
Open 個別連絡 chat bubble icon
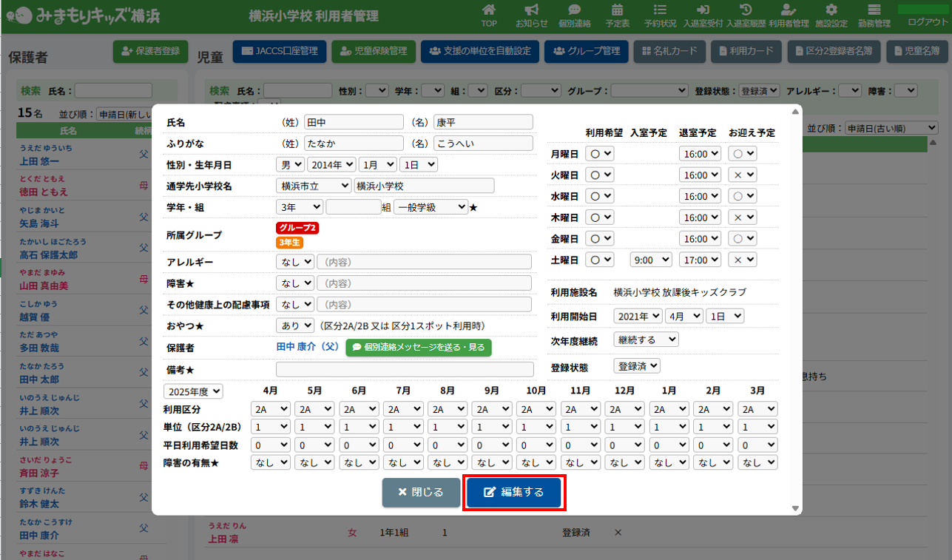[x=574, y=15]
